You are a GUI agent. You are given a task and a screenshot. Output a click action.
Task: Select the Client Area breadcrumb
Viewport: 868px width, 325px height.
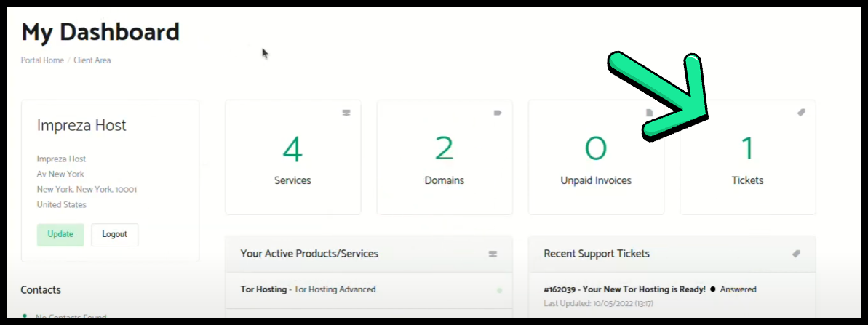(92, 60)
